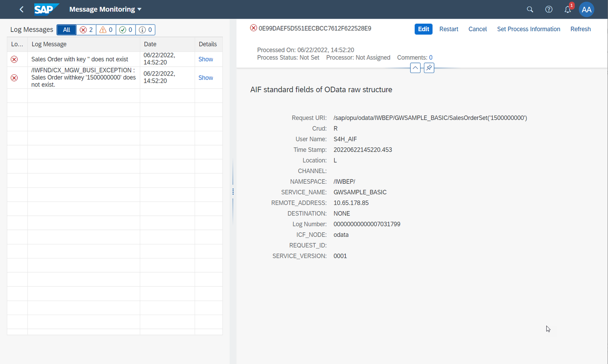Select ICF_NODE value odata

pyautogui.click(x=341, y=235)
